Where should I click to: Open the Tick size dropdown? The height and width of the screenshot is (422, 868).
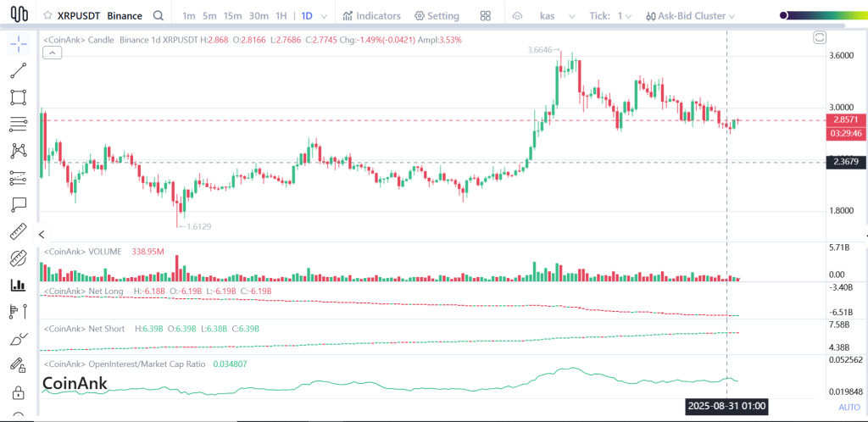(x=610, y=15)
